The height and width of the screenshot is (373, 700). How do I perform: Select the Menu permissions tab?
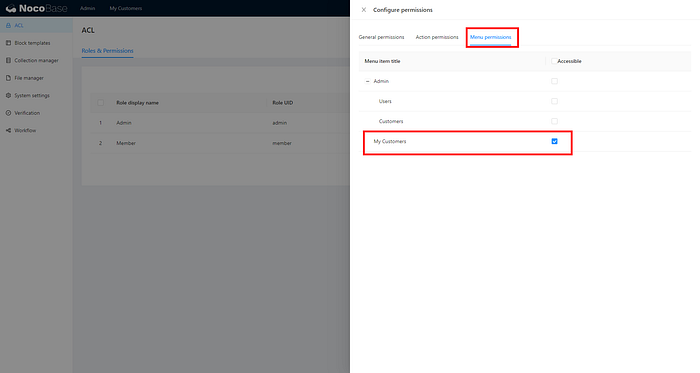(491, 37)
